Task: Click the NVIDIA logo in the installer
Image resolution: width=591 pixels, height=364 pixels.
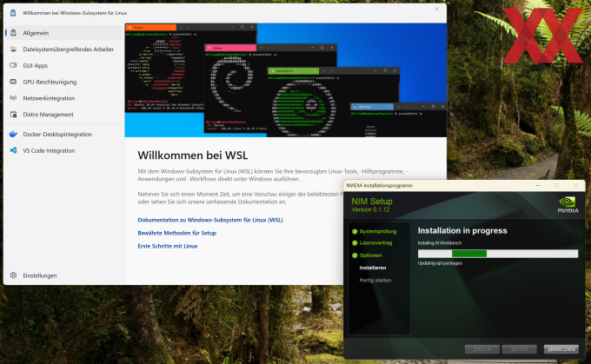Action: (x=568, y=205)
